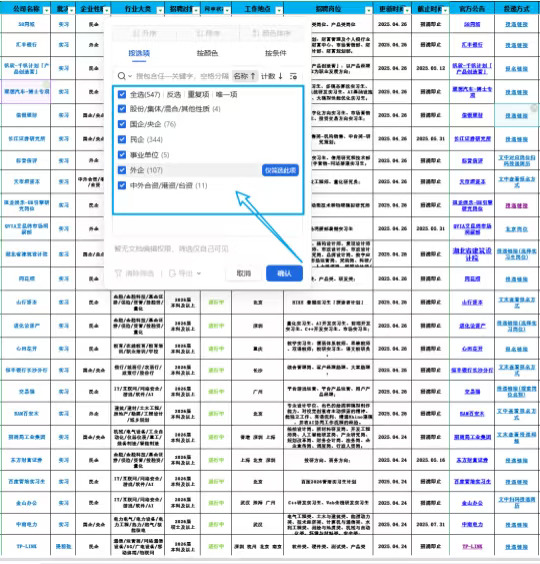Sort filter items by 计数 descending
Image resolution: width=540 pixels, height=564 pixels.
(x=272, y=76)
